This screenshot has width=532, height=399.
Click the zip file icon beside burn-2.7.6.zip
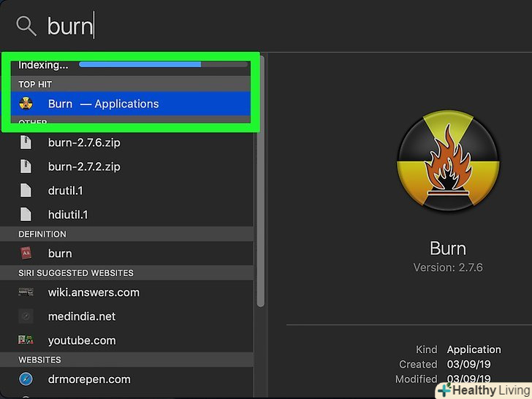pos(26,142)
